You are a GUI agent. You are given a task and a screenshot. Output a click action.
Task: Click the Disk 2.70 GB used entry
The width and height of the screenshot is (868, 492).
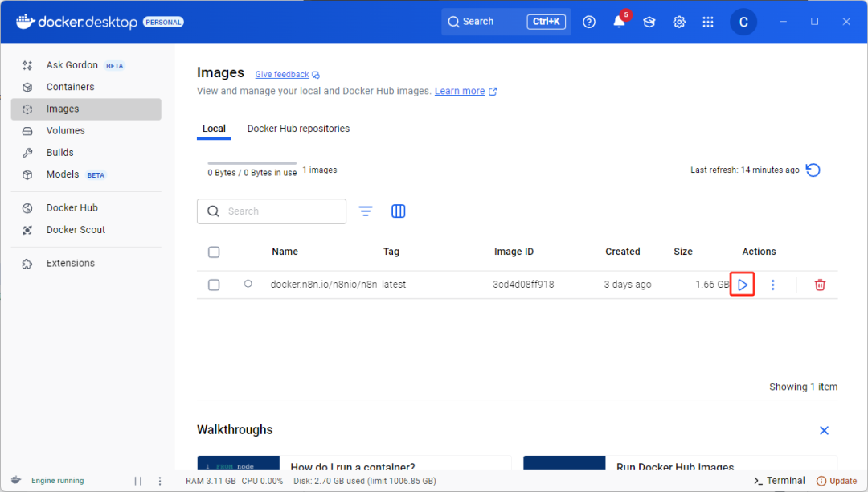(x=365, y=481)
